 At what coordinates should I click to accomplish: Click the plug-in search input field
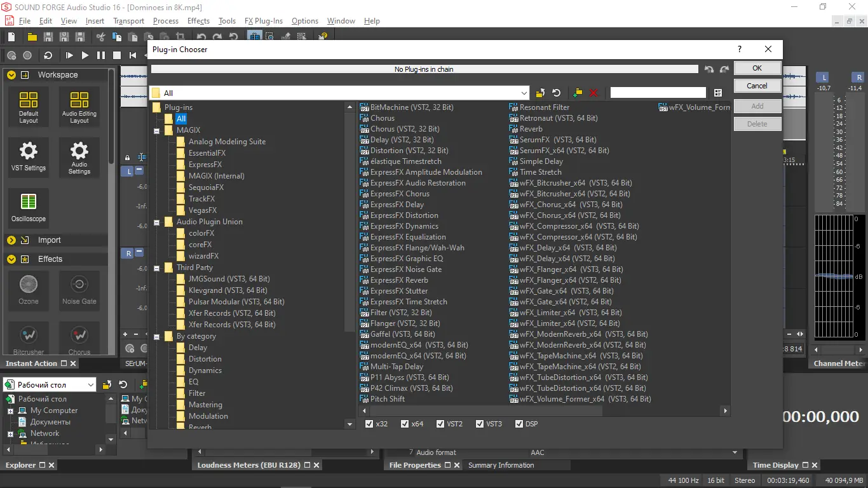(x=658, y=93)
